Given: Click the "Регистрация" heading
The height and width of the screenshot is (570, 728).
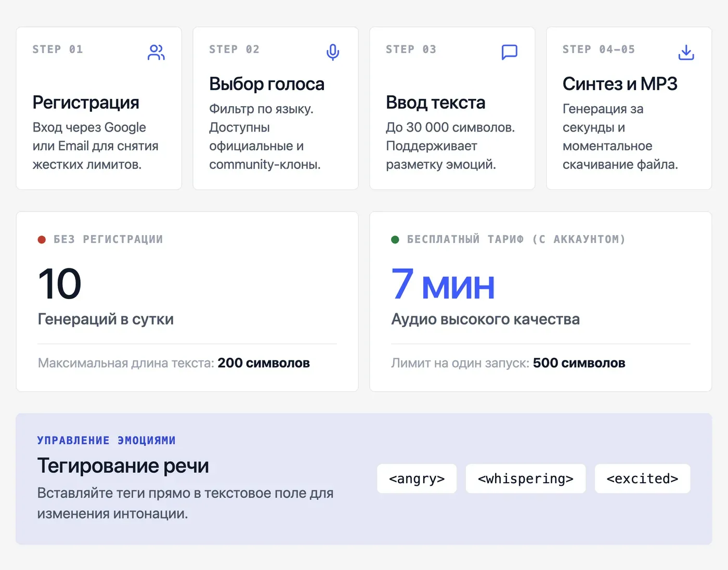Looking at the screenshot, I should [x=86, y=102].
